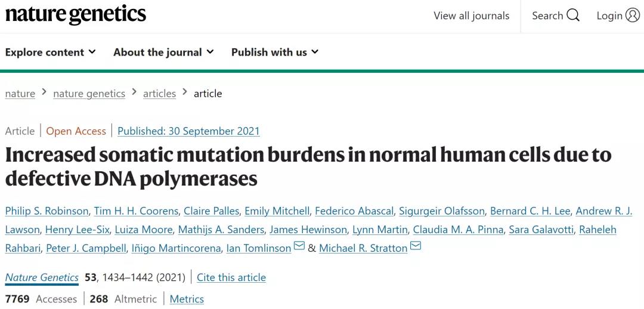644x309 pixels.
Task: Click envelope icon next to Ian Tomlinson
Action: click(x=299, y=246)
